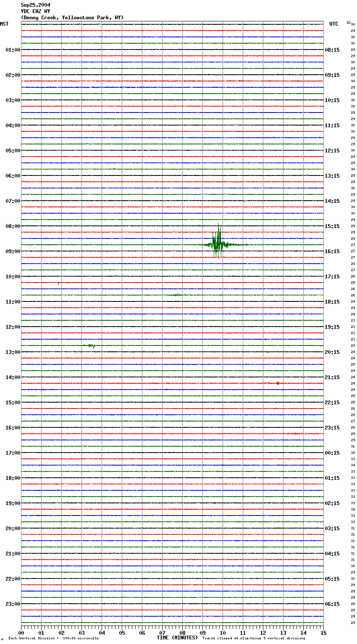Screen dimensions: 357x644
Task: Click minute tick label 00 on bottom axis
Action: (x=21, y=633)
